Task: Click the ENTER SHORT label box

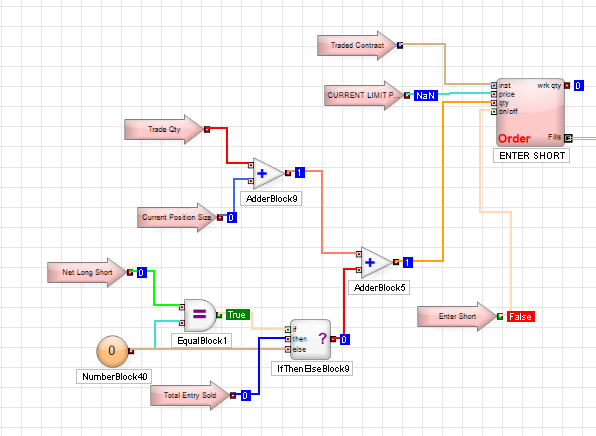Action: coord(531,156)
